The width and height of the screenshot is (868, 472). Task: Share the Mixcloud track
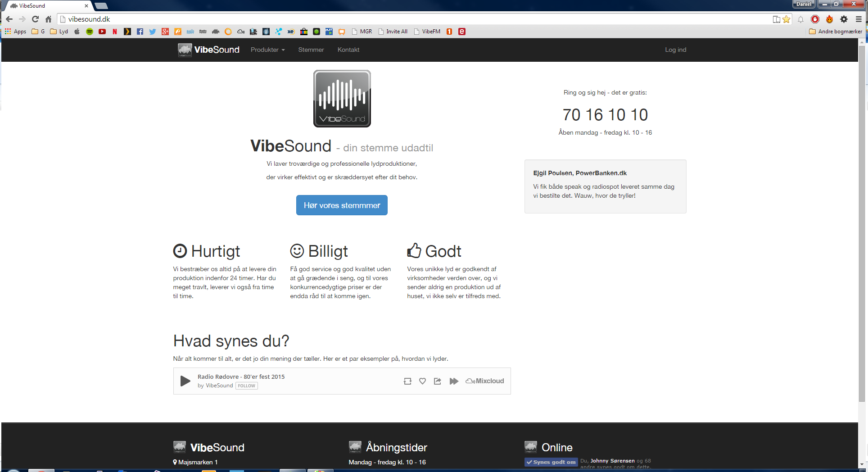coord(437,381)
